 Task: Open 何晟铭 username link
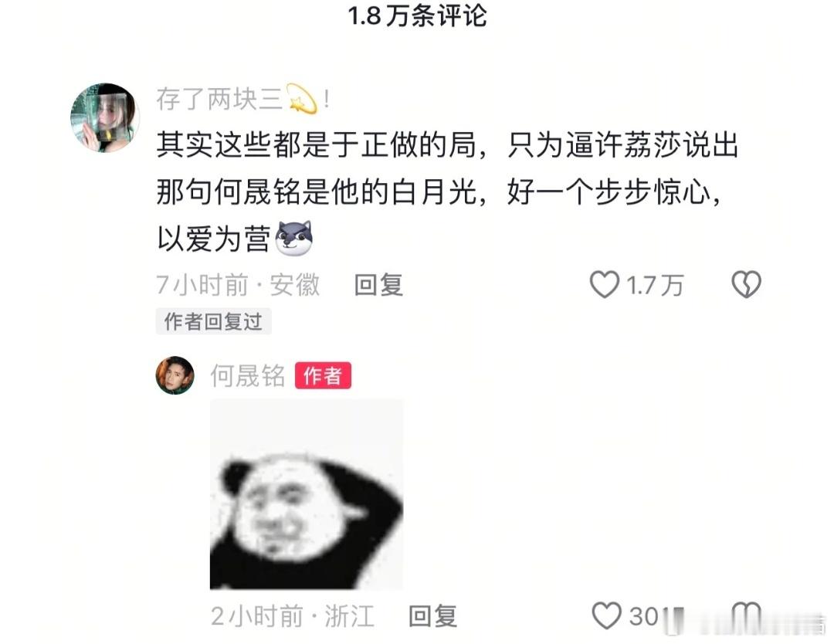248,376
